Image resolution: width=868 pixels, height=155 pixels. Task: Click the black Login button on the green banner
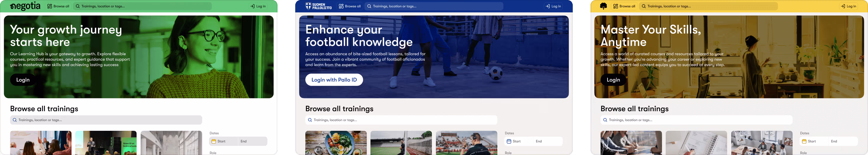(23, 80)
